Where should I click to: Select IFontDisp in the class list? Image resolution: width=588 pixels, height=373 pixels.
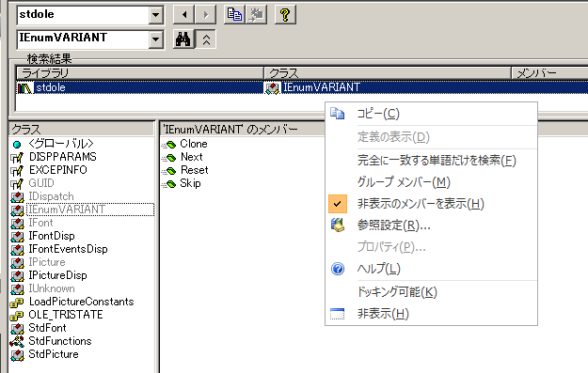click(x=52, y=236)
